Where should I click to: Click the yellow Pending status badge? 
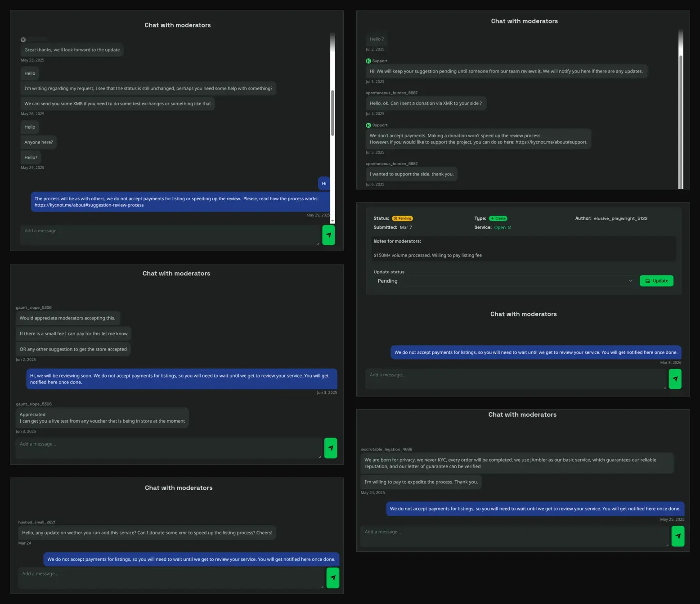pos(402,218)
